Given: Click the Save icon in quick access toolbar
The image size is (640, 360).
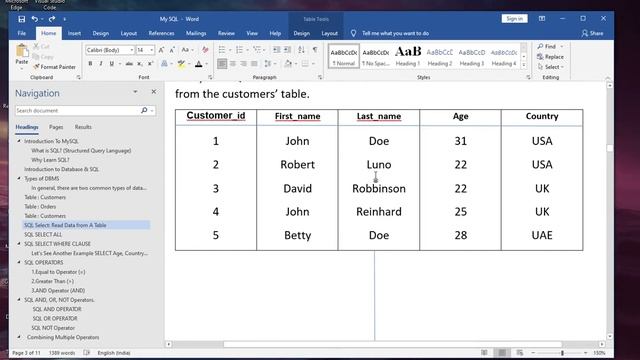Looking at the screenshot, I should tap(22, 19).
